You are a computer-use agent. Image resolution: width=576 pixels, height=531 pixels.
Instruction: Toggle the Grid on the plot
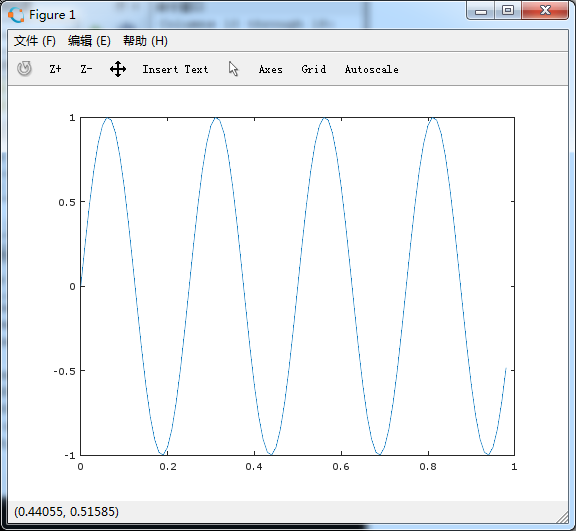click(x=314, y=69)
